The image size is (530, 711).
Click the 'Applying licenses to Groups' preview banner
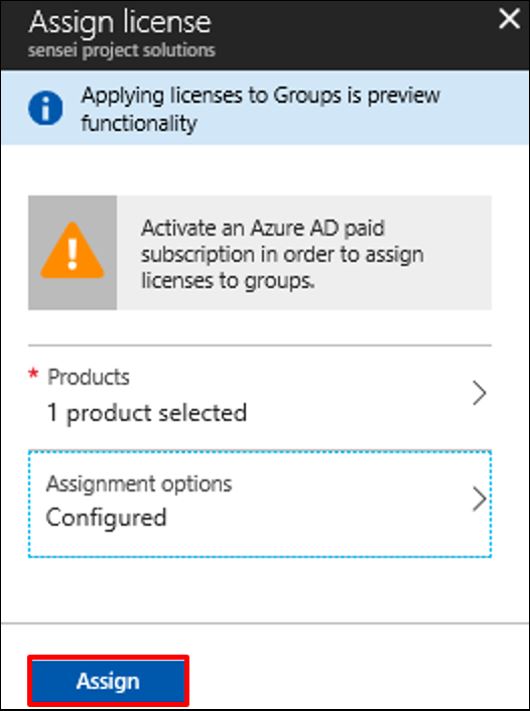tap(265, 108)
